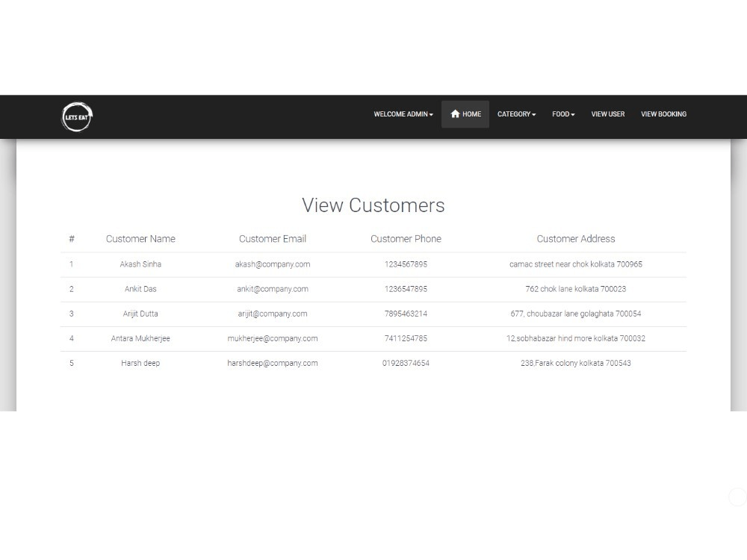Select phone number 7411254785
The image size is (747, 560).
[x=406, y=338]
